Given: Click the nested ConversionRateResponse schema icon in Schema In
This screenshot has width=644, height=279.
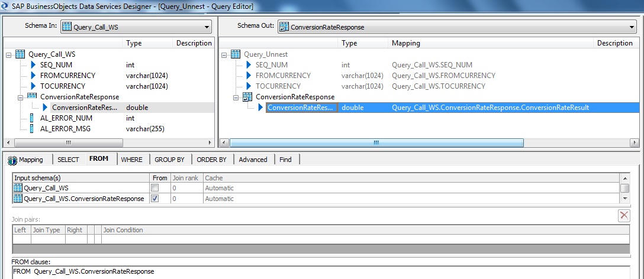Looking at the screenshot, I should click(x=32, y=97).
